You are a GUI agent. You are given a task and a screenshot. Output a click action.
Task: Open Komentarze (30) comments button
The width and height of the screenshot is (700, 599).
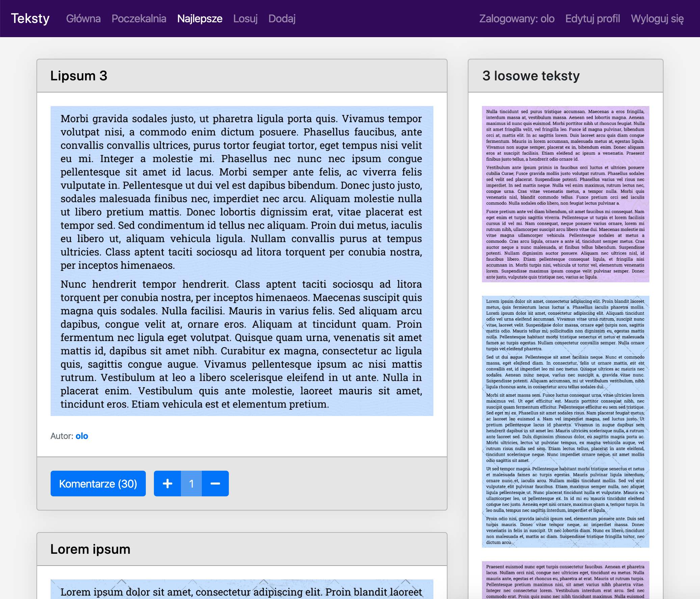click(x=98, y=484)
